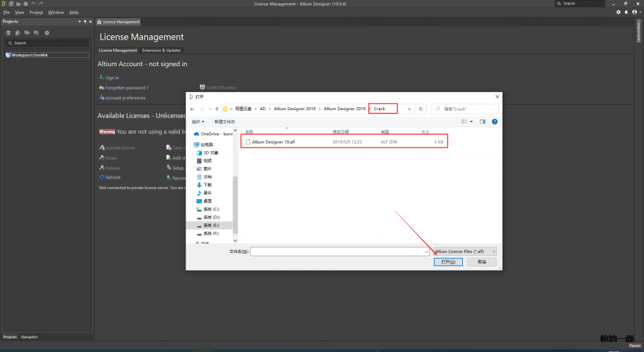The width and height of the screenshot is (644, 352).
Task: Open the 组织 (Organize) dropdown menu
Action: [x=199, y=122]
